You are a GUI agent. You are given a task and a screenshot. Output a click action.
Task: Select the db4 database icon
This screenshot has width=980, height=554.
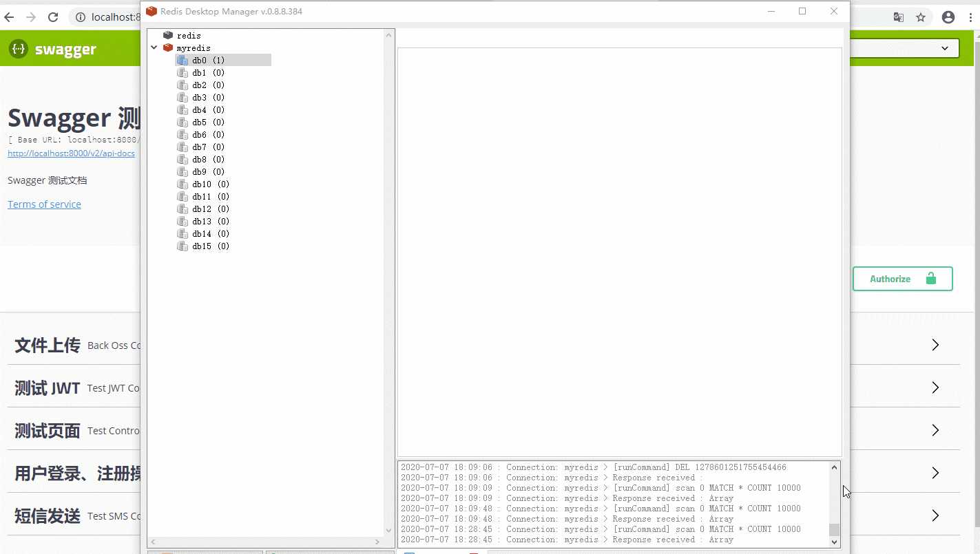183,109
